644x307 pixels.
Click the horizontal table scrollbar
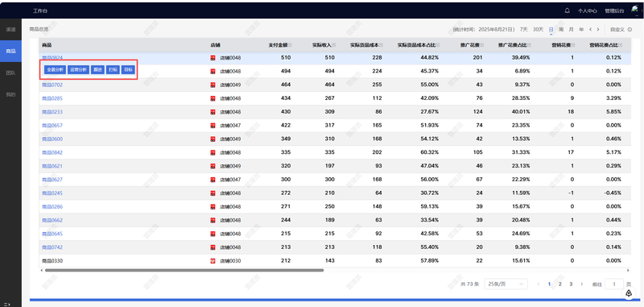click(x=184, y=271)
